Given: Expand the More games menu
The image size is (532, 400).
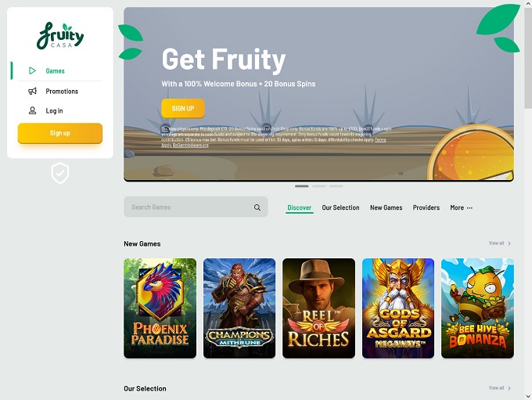Looking at the screenshot, I should [461, 207].
